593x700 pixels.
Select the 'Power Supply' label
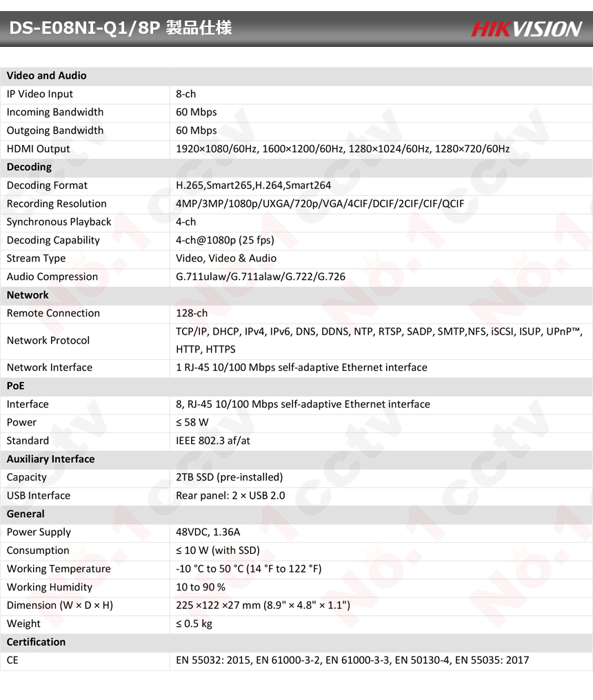pyautogui.click(x=39, y=532)
